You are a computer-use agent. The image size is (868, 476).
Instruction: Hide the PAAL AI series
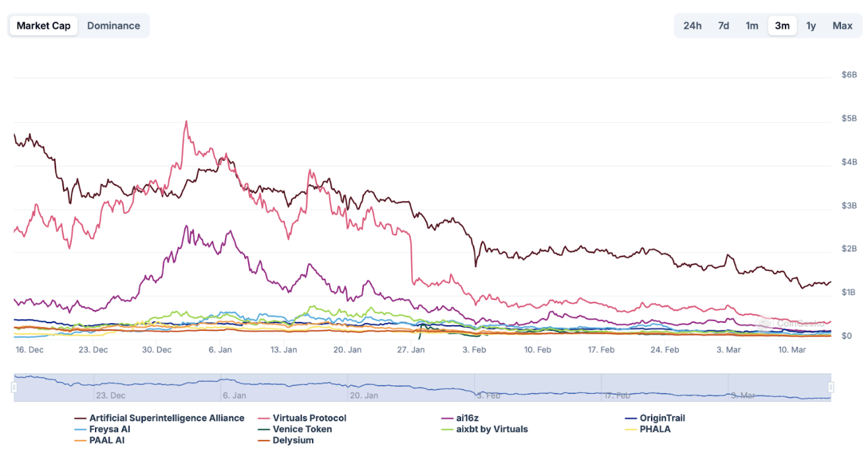(106, 441)
